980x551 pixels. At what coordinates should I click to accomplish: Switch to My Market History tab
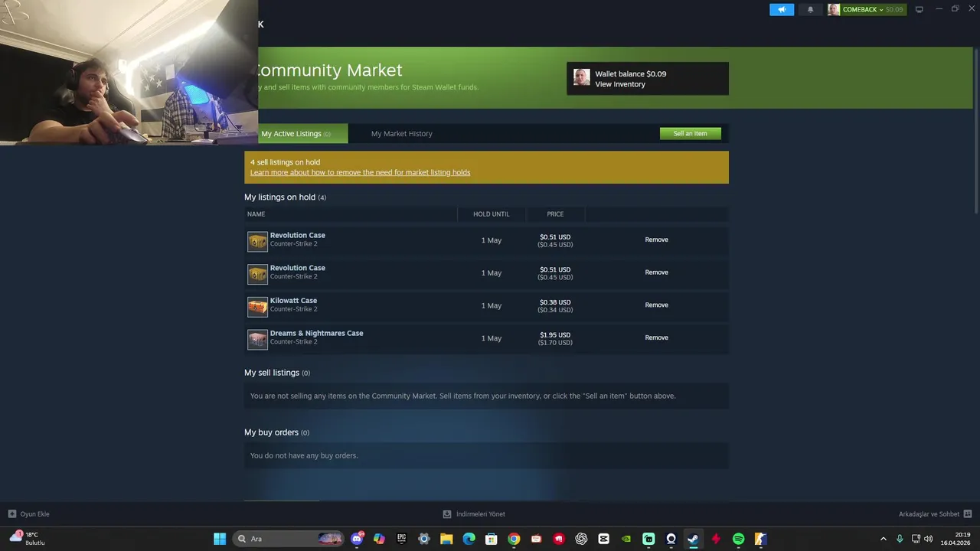point(401,134)
